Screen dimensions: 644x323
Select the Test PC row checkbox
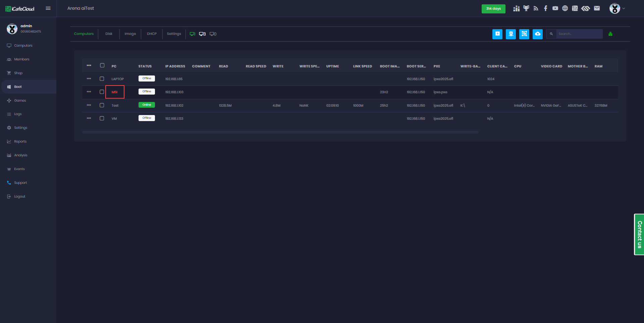pos(102,105)
